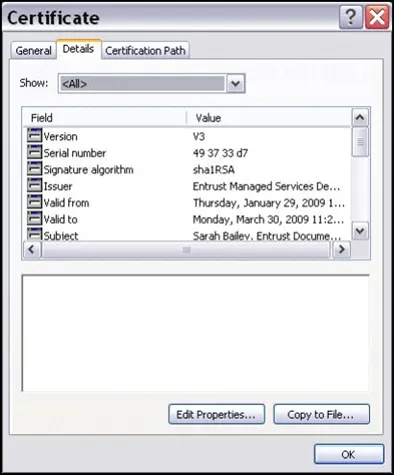Select the Valid from row label

pyautogui.click(x=66, y=203)
